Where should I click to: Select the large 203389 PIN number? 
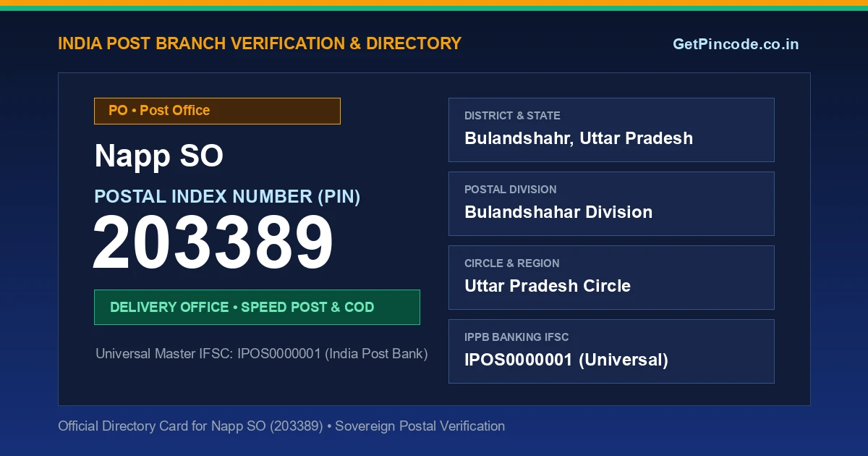pos(213,244)
